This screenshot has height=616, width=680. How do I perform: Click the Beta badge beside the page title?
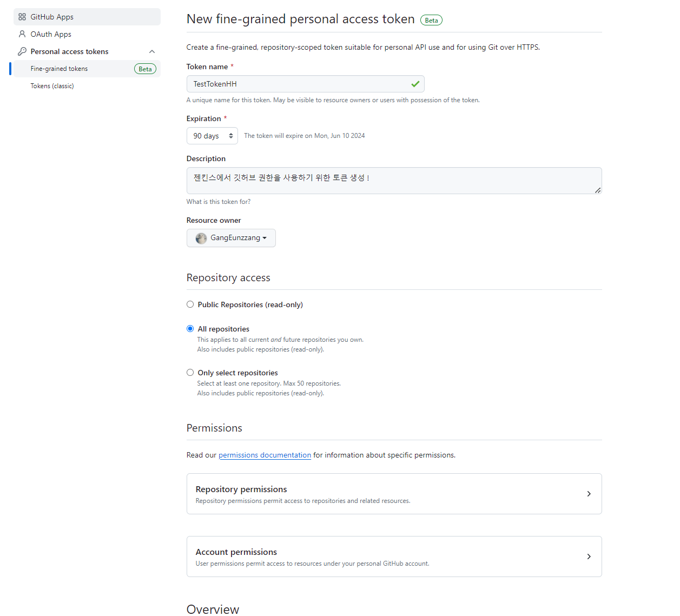tap(431, 20)
